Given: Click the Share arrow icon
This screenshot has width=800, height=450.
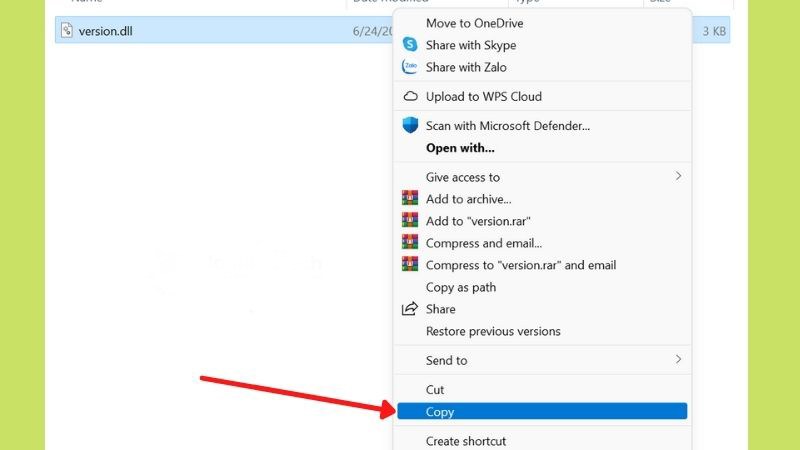Looking at the screenshot, I should pyautogui.click(x=410, y=309).
